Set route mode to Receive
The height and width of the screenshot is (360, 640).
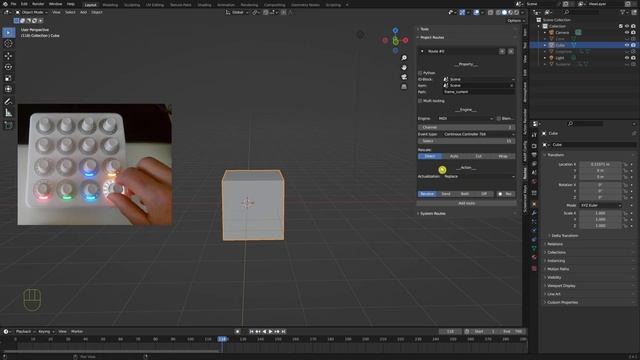pyautogui.click(x=427, y=194)
